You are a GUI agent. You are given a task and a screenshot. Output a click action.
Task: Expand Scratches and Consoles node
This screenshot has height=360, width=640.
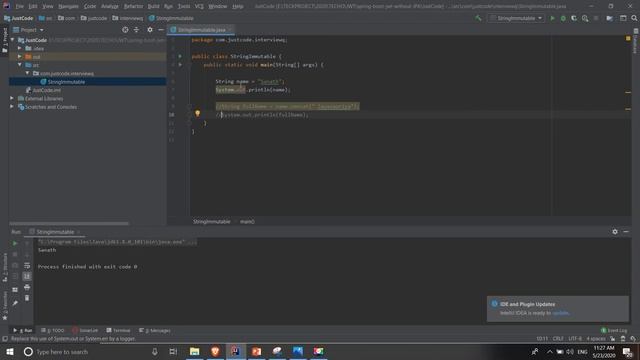pyautogui.click(x=12, y=107)
